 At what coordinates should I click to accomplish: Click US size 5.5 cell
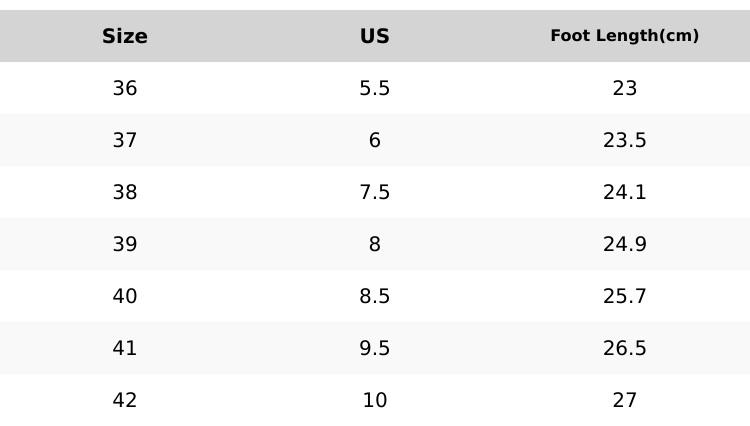click(374, 88)
